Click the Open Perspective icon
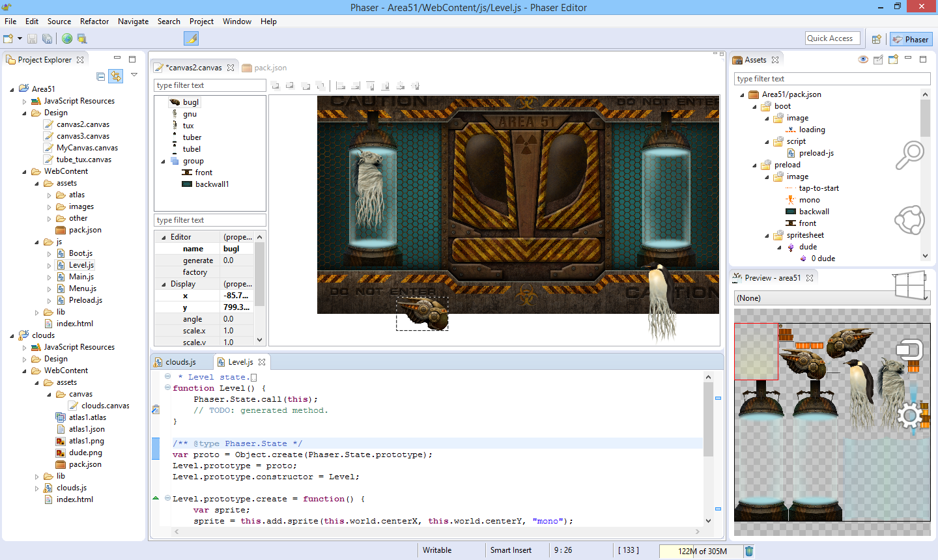This screenshot has height=560, width=938. coord(877,39)
